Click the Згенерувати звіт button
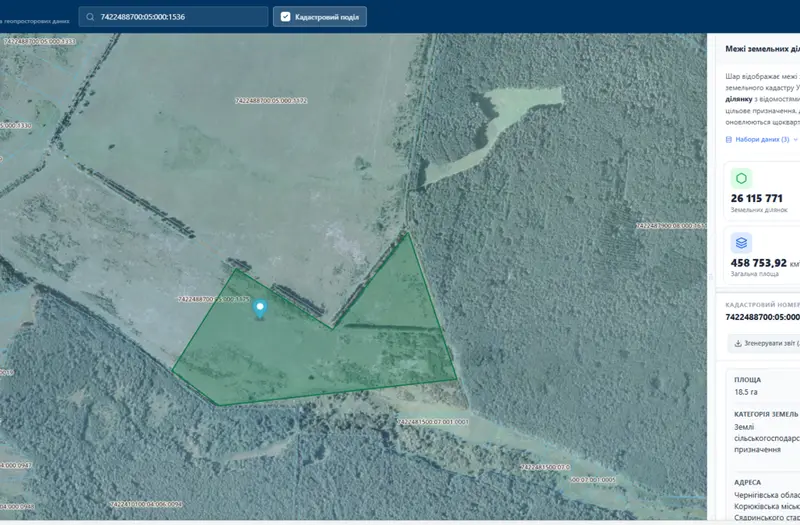 [x=764, y=343]
